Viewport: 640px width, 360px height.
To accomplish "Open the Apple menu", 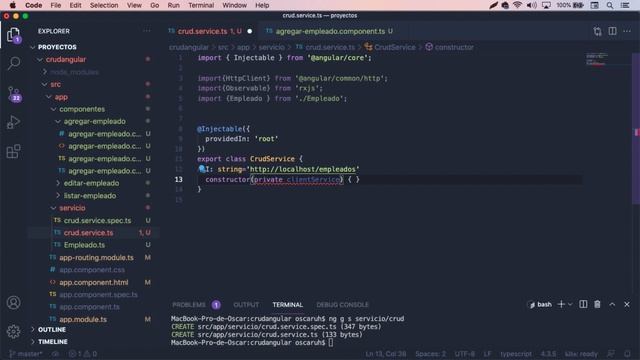I will click(x=13, y=5).
